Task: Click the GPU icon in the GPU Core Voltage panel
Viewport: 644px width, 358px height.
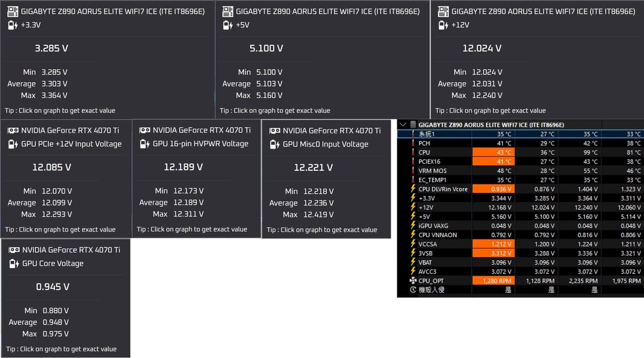Action: tap(14, 250)
